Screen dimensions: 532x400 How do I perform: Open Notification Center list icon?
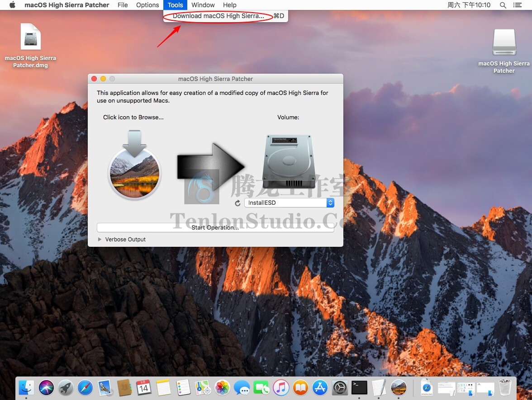click(x=518, y=5)
